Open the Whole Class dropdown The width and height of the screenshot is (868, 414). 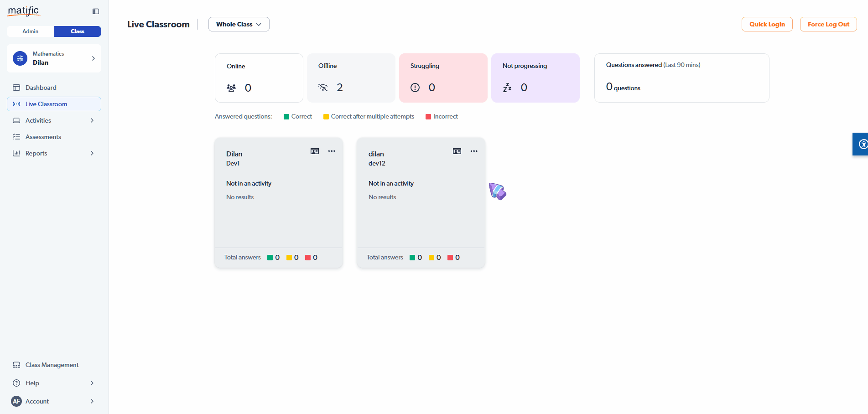(239, 24)
